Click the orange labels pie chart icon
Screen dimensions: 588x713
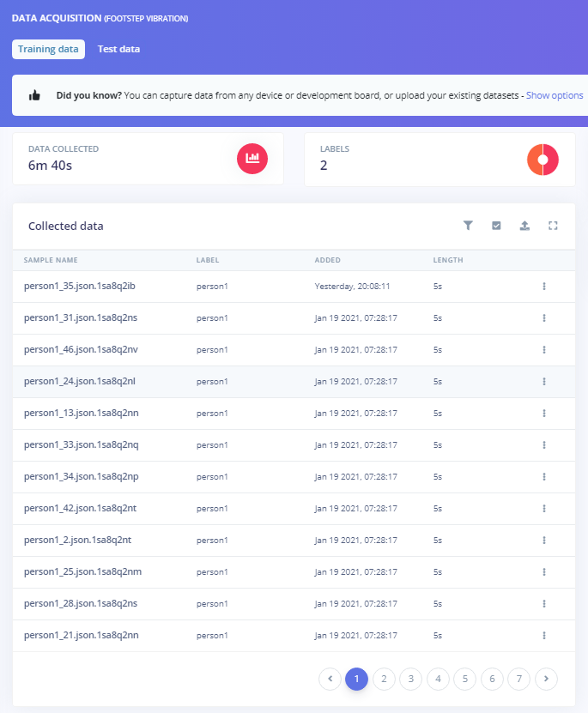(543, 159)
